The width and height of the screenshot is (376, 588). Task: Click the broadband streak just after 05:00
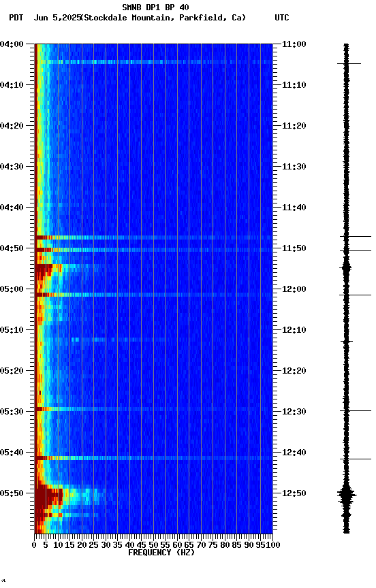153,295
